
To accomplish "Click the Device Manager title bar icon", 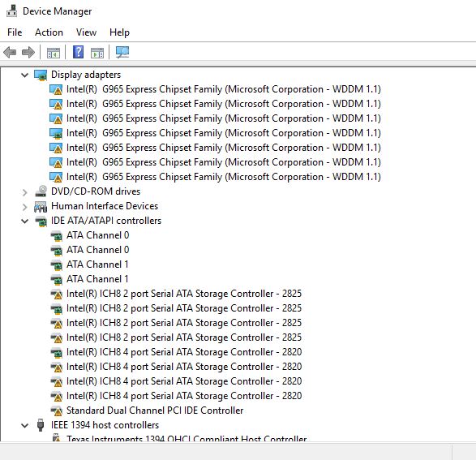I will [x=12, y=11].
